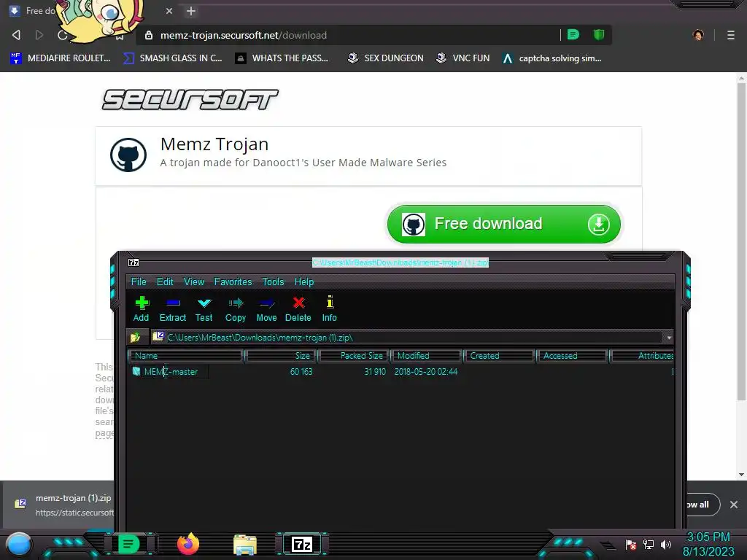The height and width of the screenshot is (560, 747).
Task: Click the green chat app taskbar icon
Action: 128,544
